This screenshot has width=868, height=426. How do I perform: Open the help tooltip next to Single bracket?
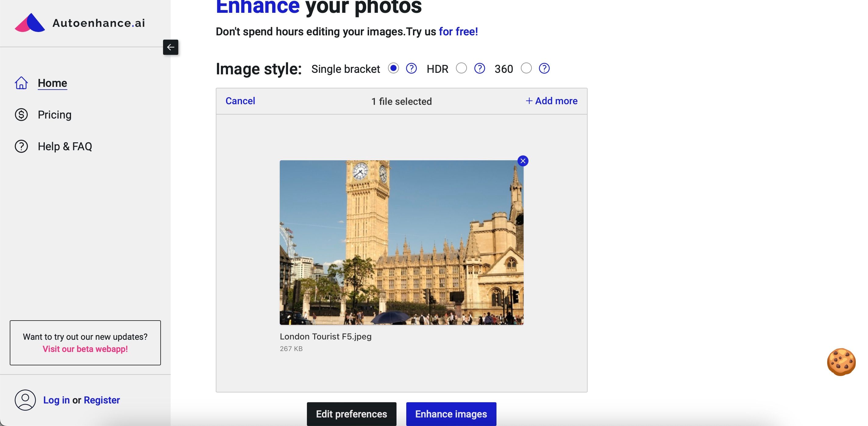411,69
